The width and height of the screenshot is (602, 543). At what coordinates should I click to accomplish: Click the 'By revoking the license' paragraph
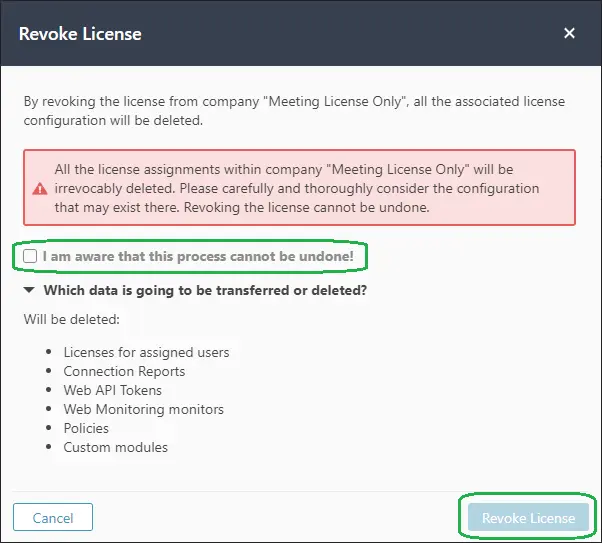pos(294,111)
